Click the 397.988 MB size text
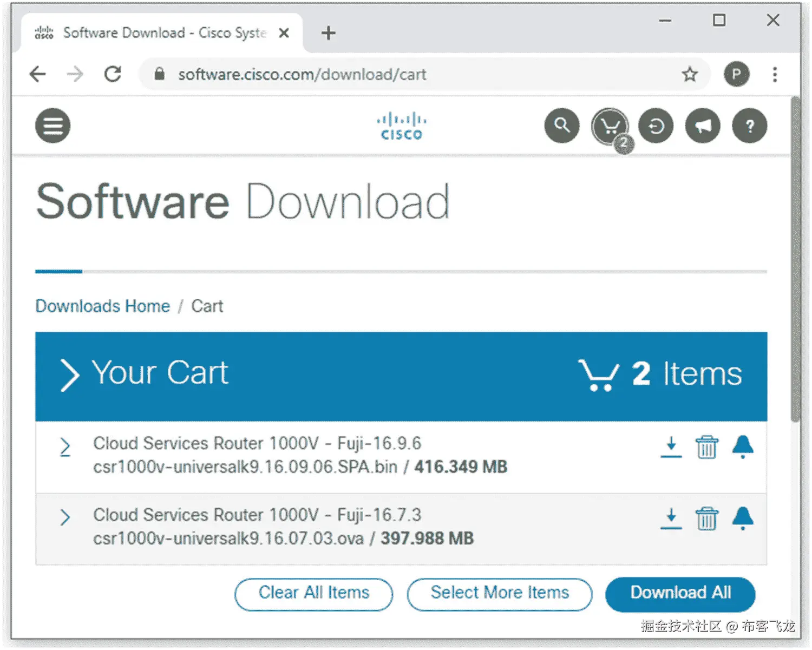 tap(427, 539)
